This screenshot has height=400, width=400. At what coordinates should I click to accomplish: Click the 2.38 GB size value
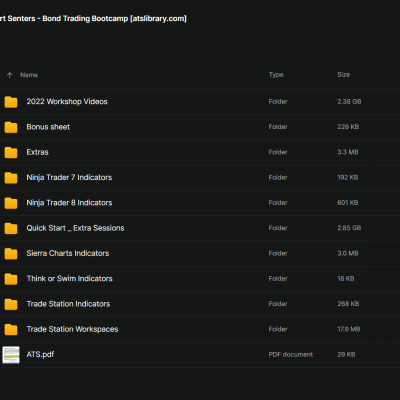point(349,102)
